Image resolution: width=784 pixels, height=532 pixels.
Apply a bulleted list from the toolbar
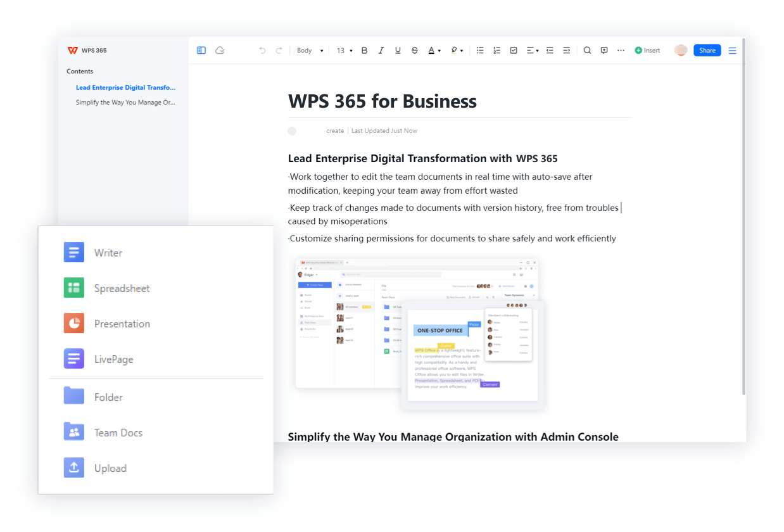(x=480, y=50)
